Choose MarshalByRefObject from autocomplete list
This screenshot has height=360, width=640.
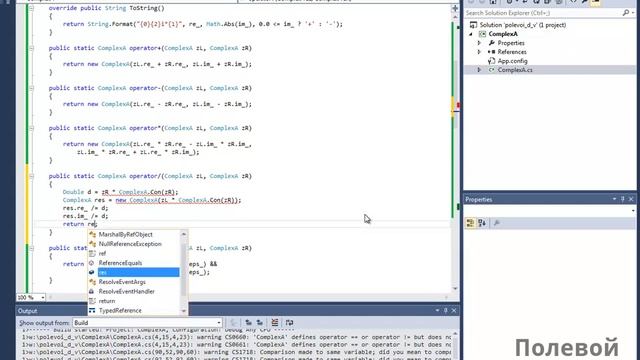[125, 234]
